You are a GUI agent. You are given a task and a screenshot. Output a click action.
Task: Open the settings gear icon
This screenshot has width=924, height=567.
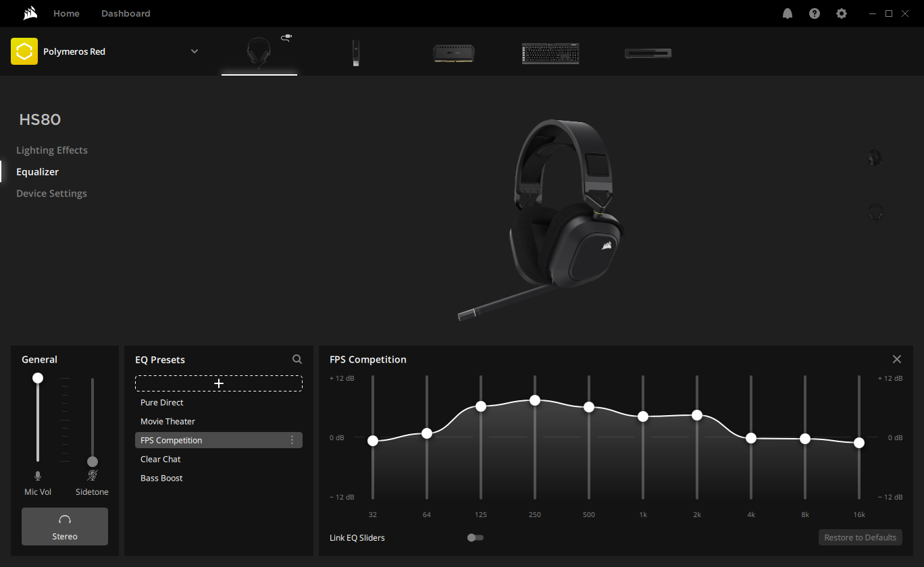click(x=841, y=13)
